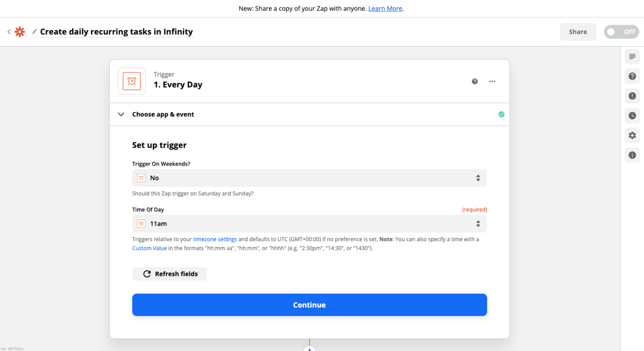This screenshot has height=351, width=644.
Task: Click the Saturday and Sunday help text
Action: coord(193,194)
